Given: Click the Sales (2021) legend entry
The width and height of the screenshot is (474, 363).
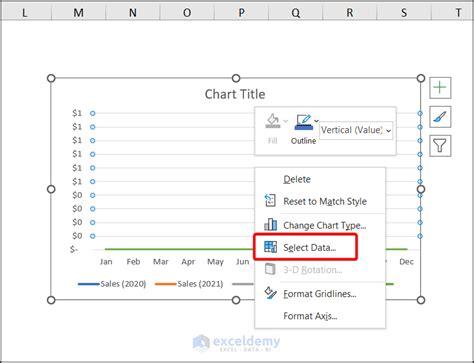Looking at the screenshot, I should pos(189,284).
